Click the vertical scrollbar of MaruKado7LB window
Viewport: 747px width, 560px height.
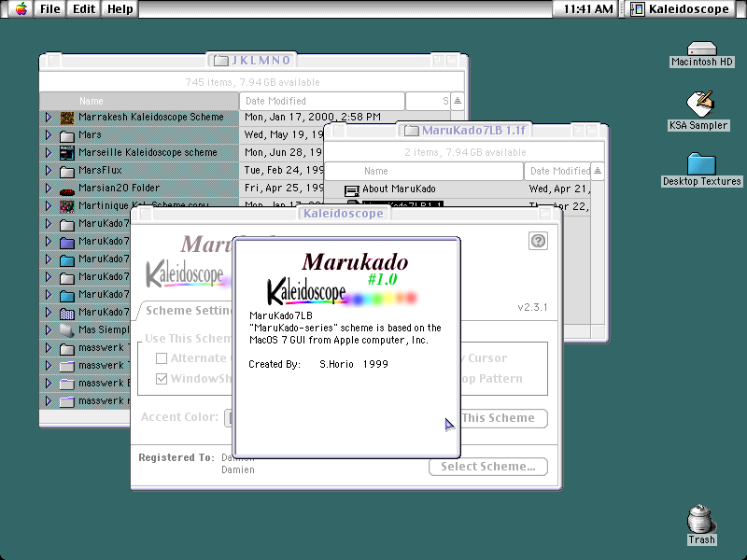pyautogui.click(x=598, y=252)
